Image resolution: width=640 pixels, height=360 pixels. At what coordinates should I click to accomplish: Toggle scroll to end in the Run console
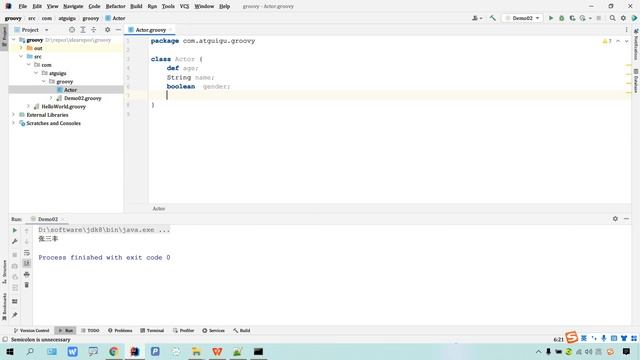coord(27,263)
